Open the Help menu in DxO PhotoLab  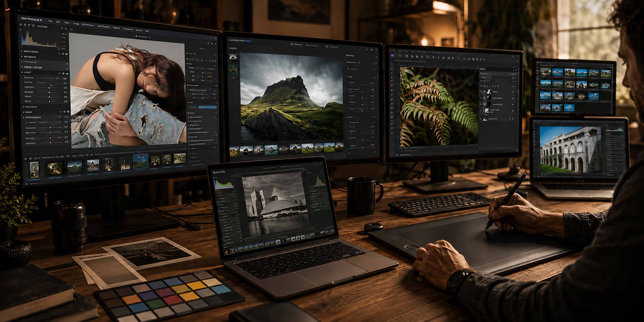tap(147, 31)
